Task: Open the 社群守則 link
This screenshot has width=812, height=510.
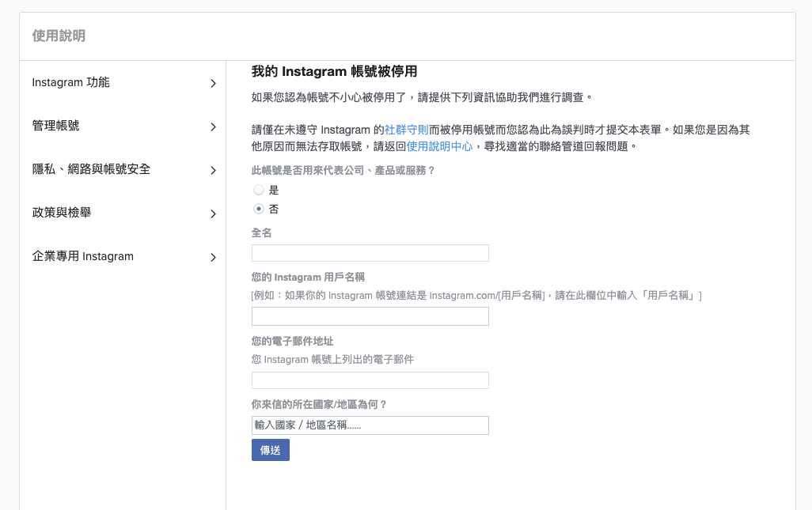Action: pos(407,130)
